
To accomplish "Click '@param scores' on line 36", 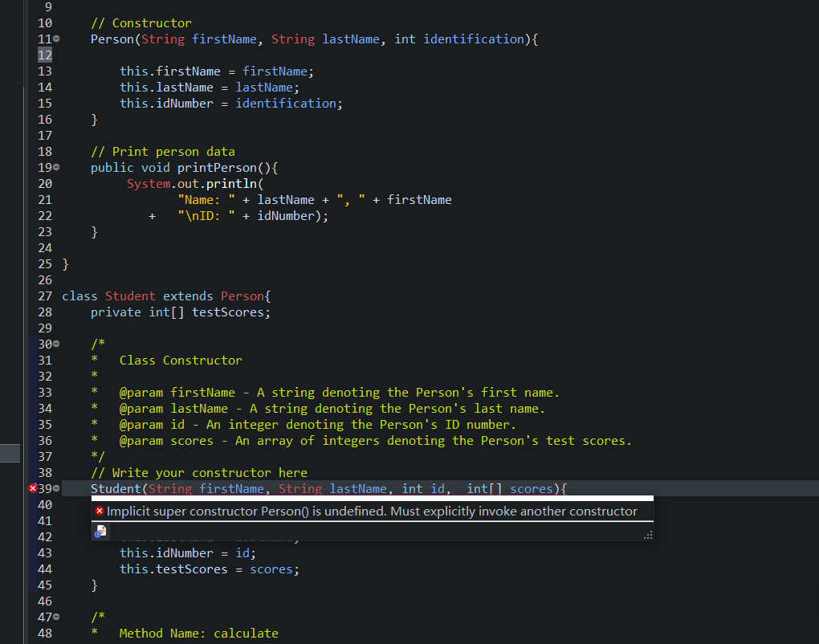I will (167, 441).
